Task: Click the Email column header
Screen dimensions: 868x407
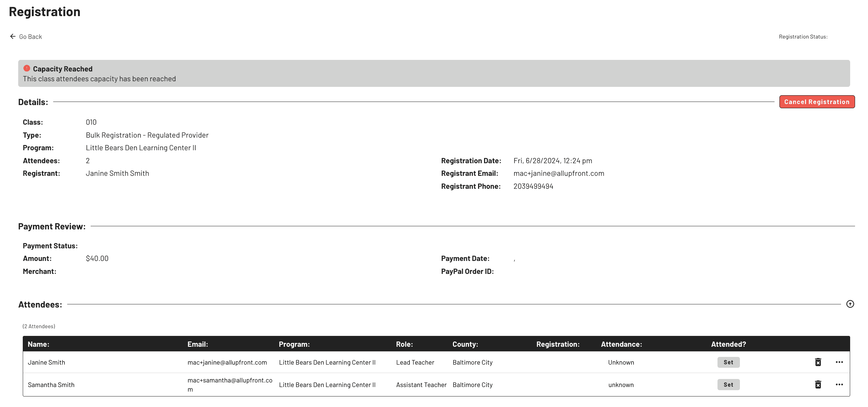Action: (198, 344)
